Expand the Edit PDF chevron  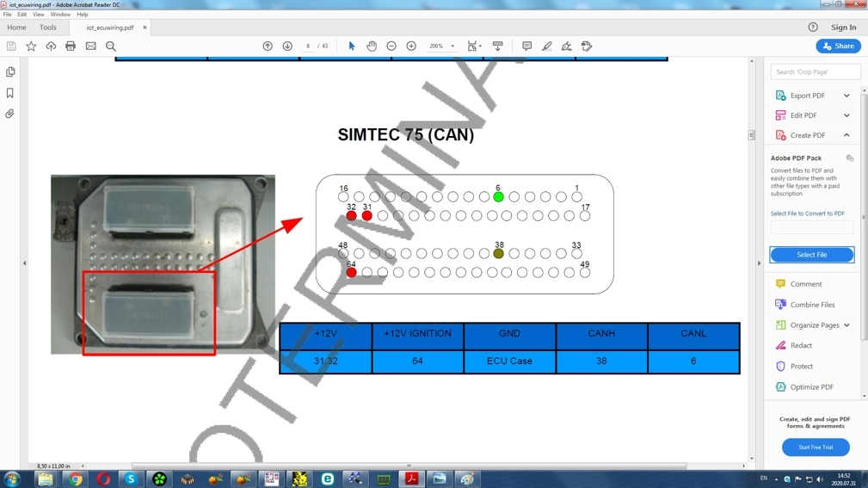point(846,115)
